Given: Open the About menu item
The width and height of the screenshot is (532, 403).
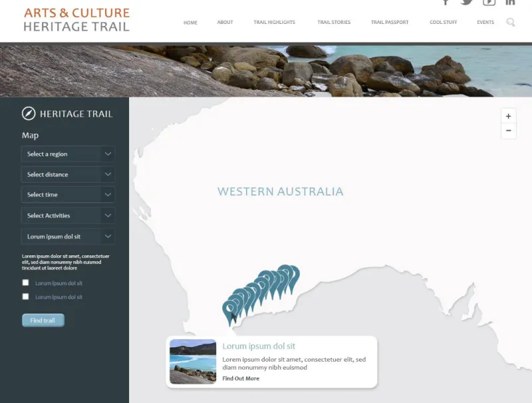Looking at the screenshot, I should coord(225,22).
